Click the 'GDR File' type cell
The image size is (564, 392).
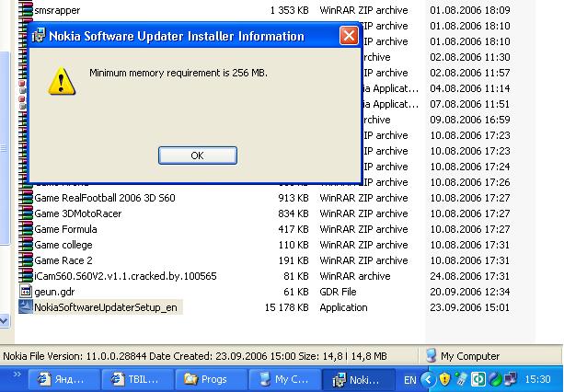pos(338,292)
